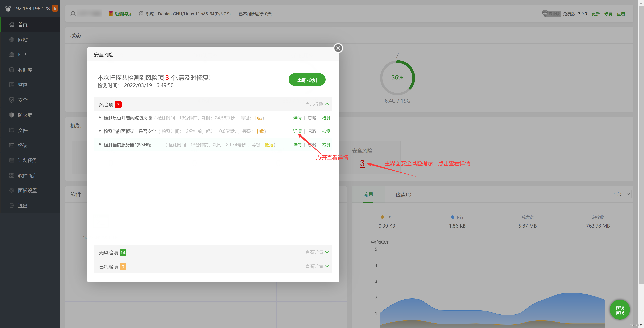Expand 已忽略项 查看详情
The width and height of the screenshot is (644, 328).
[x=317, y=266]
